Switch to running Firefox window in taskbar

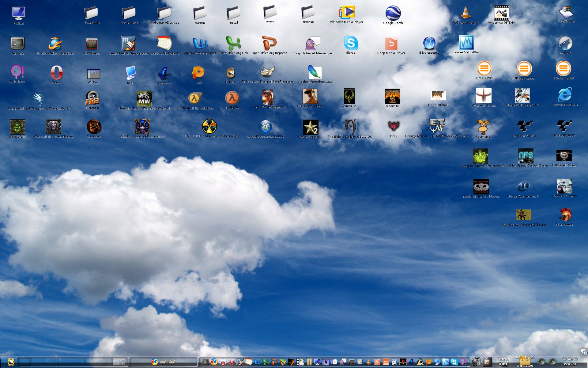coord(154,362)
